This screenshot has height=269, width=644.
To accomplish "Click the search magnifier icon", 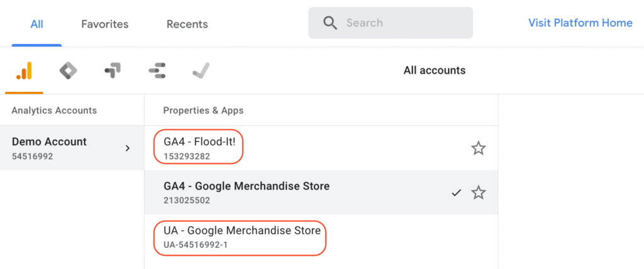I will 330,23.
